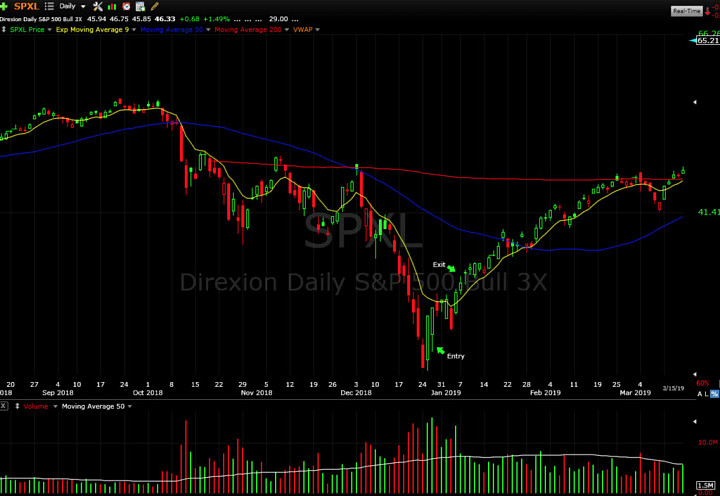
Task: Click the alarm clock alert icon
Action: (126, 6)
